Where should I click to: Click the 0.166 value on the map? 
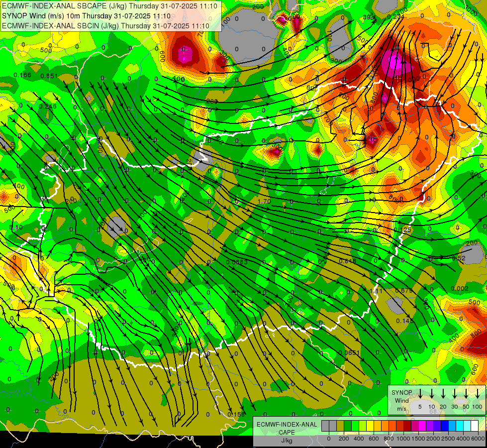(x=22, y=75)
